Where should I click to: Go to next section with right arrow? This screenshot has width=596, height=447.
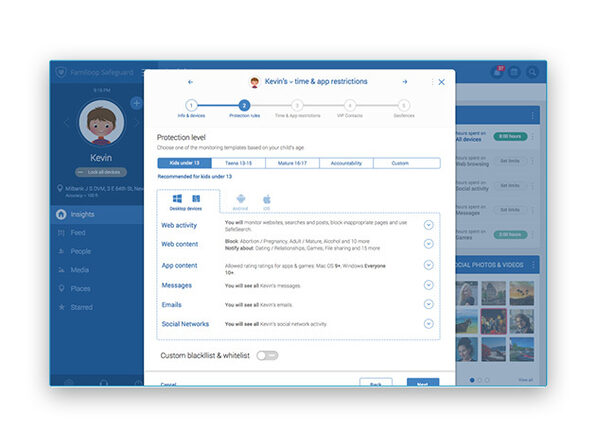(405, 82)
